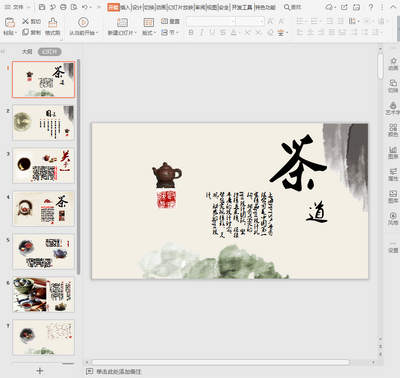Toggle left text alignment

300,32
